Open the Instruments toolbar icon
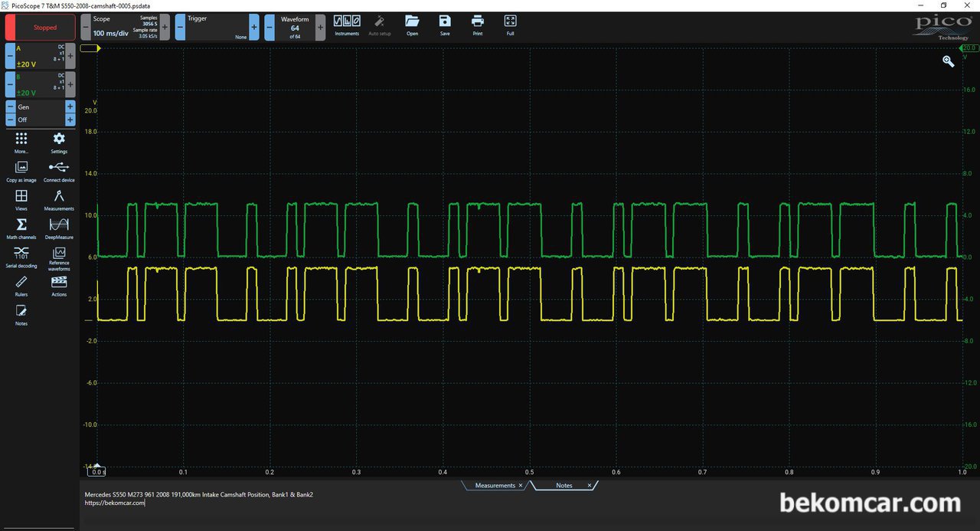 pos(347,25)
